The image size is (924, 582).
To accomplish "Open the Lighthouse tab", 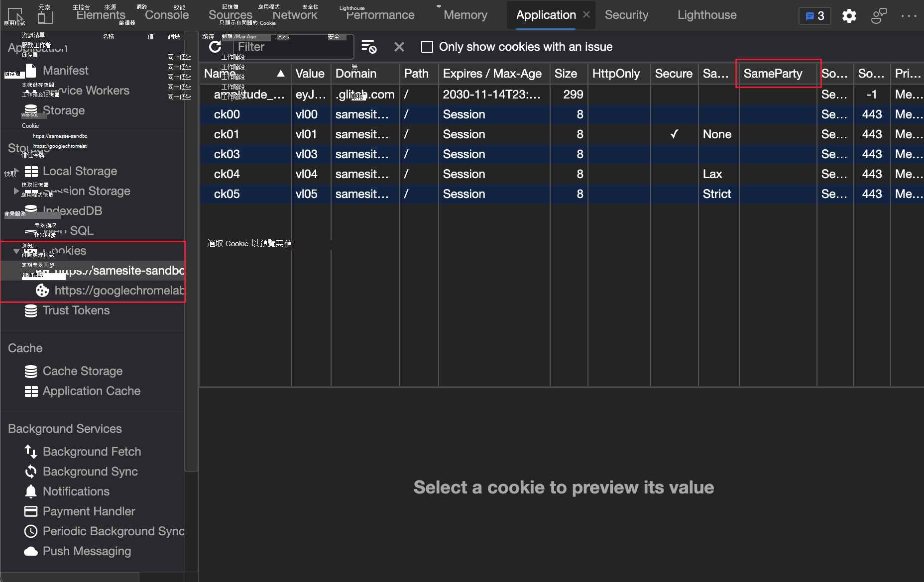I will [707, 15].
